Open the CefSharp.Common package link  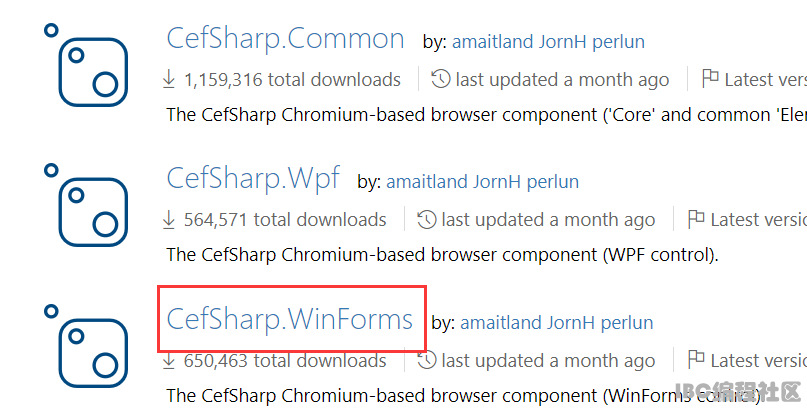[286, 39]
